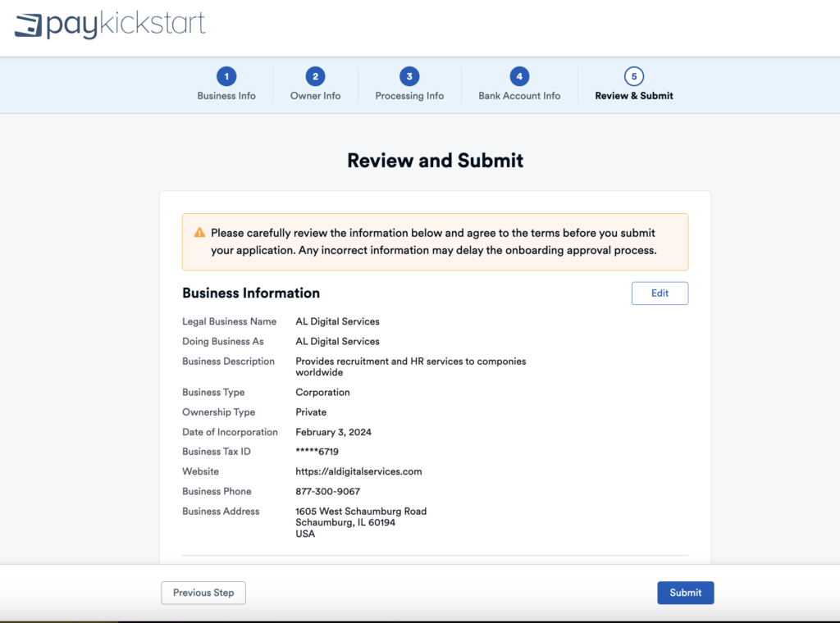The image size is (840, 623).
Task: Jump to the Bank Account Info label
Action: coord(519,96)
